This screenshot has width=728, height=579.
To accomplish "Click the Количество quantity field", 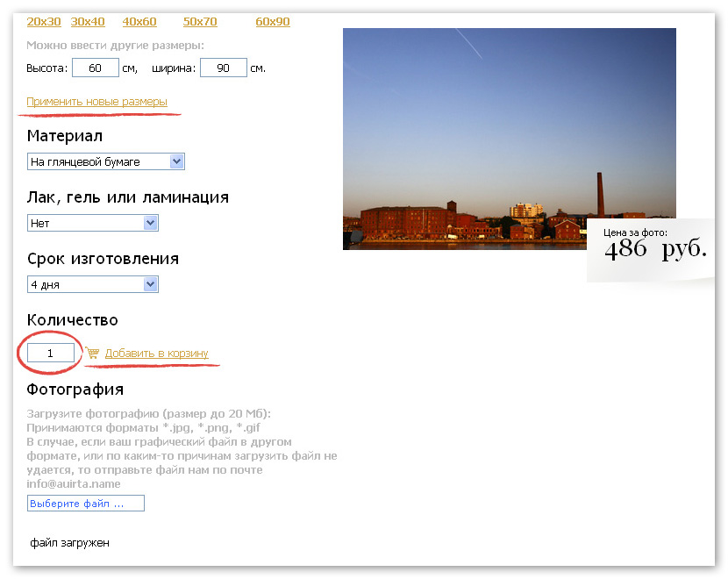I will [51, 353].
